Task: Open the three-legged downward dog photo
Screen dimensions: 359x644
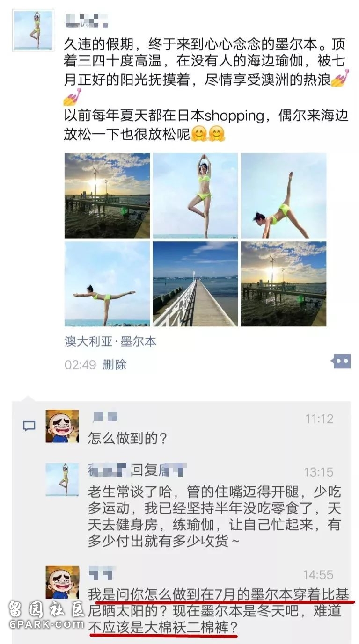Action: (x=284, y=196)
